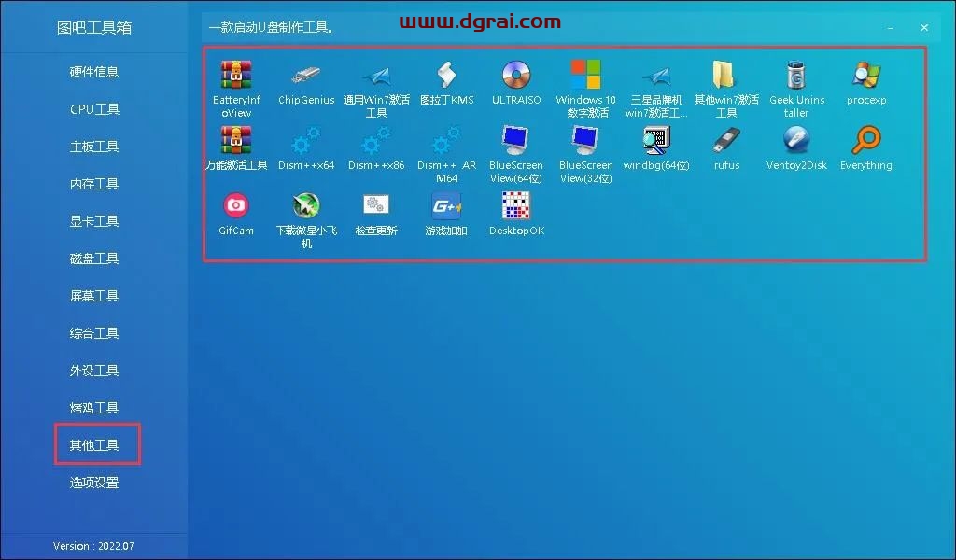Open 显卡工具 category
The height and width of the screenshot is (560, 956).
click(x=94, y=220)
